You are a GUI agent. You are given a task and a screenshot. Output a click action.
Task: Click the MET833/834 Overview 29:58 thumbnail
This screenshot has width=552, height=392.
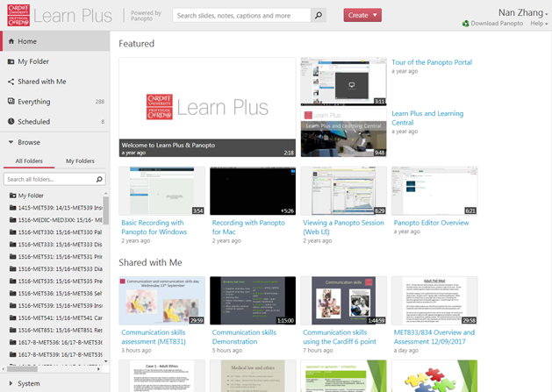pos(434,301)
